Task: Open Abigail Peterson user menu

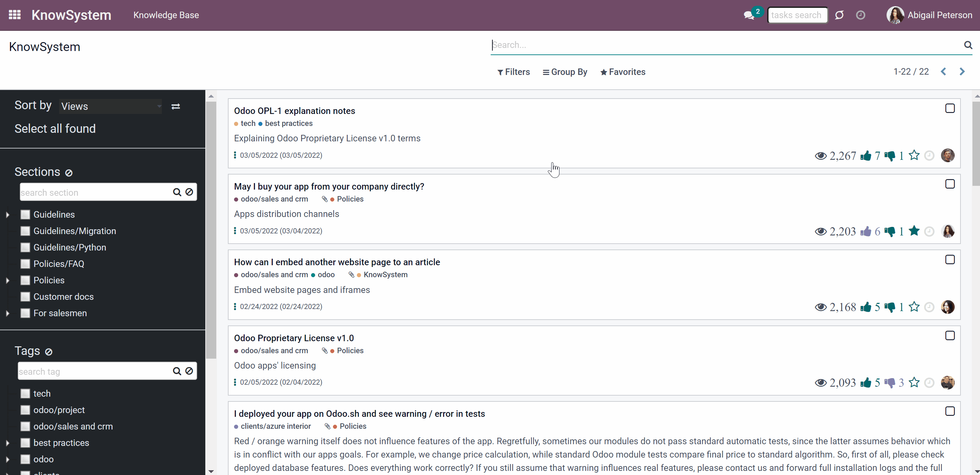Action: (929, 15)
